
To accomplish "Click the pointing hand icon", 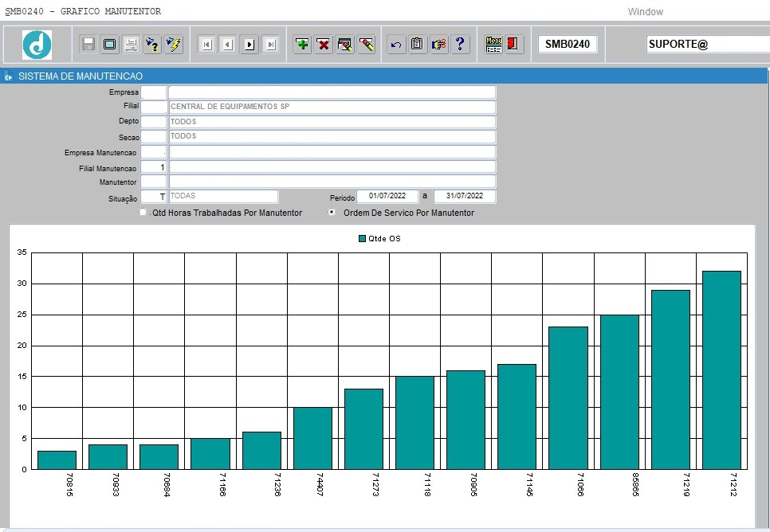I will click(x=438, y=44).
